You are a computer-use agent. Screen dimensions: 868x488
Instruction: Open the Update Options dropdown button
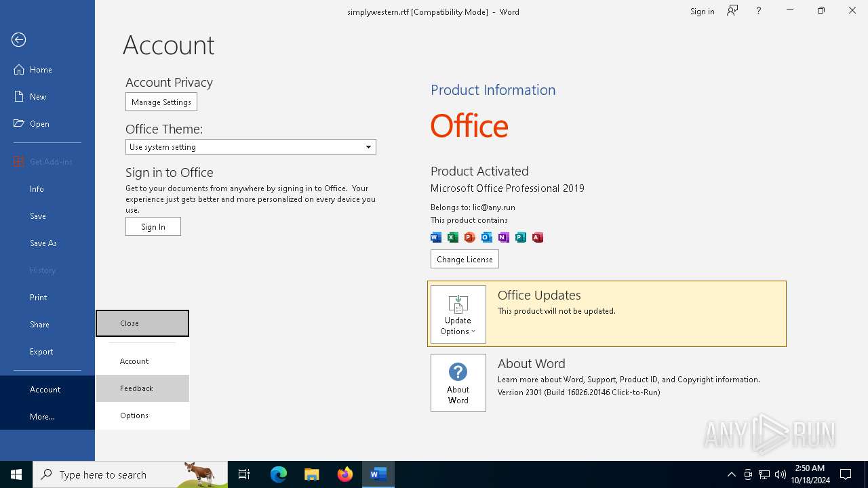click(x=458, y=314)
